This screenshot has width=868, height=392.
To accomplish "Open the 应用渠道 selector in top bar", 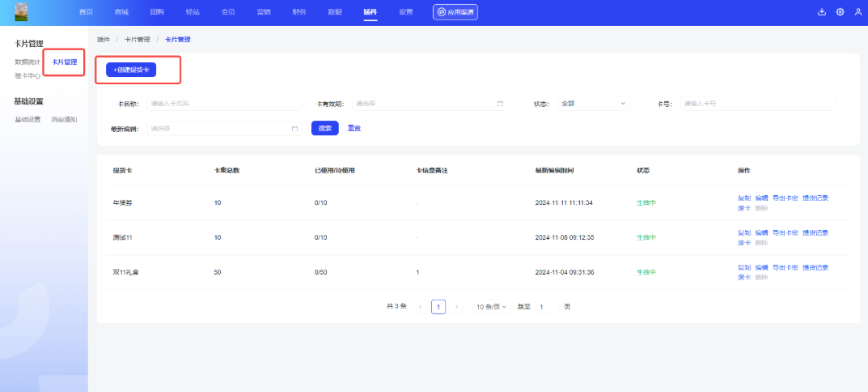I will pyautogui.click(x=455, y=12).
